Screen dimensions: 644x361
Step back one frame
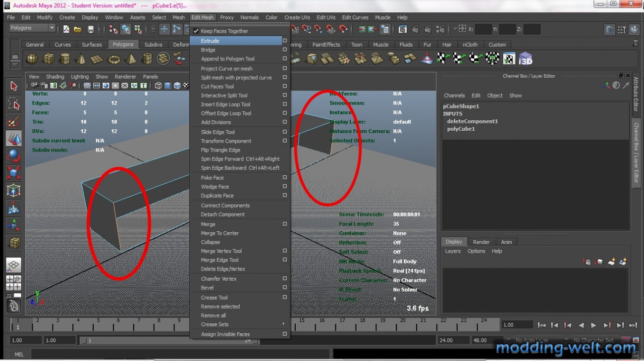[555, 325]
